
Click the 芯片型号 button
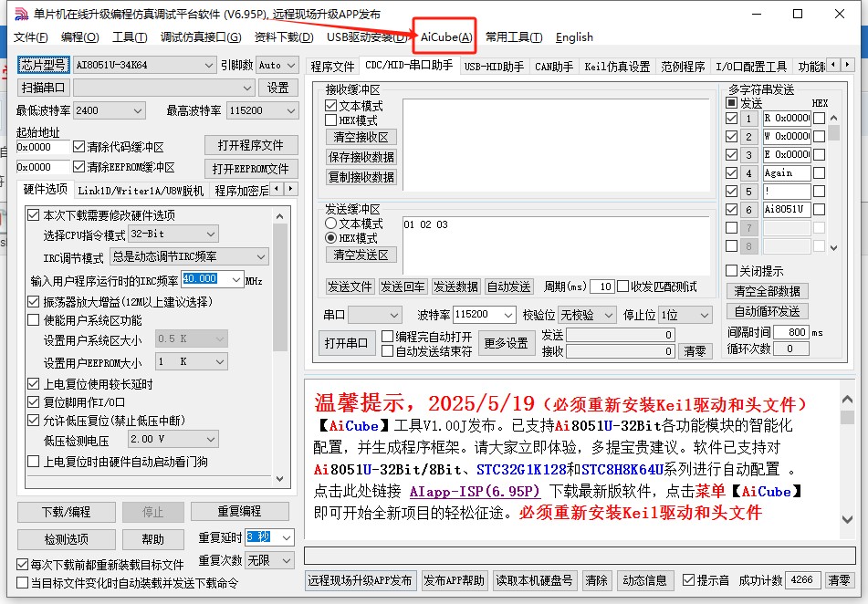[43, 65]
